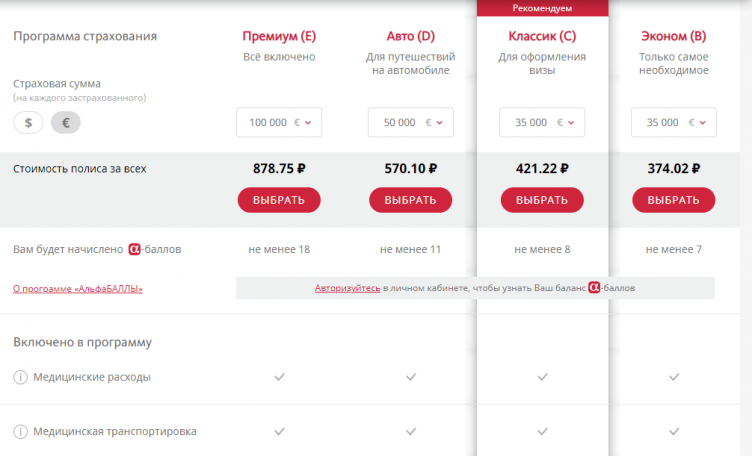Open Авто insurance sum dropdown 50 000
752x456 pixels.
coord(411,122)
